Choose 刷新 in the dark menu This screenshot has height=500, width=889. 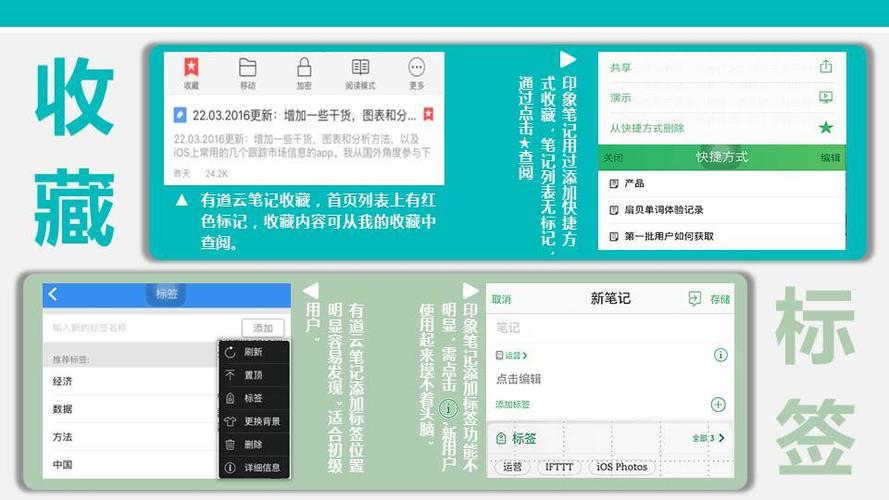254,352
